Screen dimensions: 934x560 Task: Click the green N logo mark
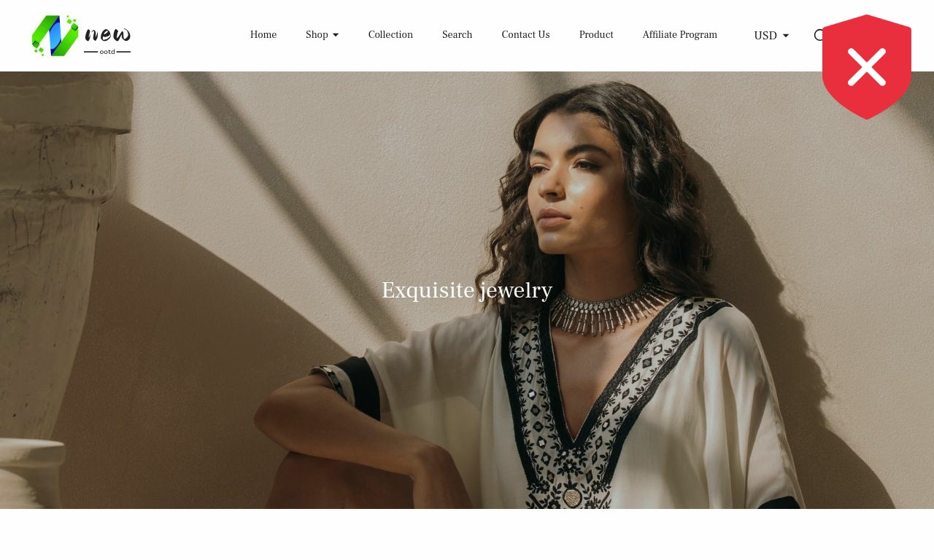(55, 36)
